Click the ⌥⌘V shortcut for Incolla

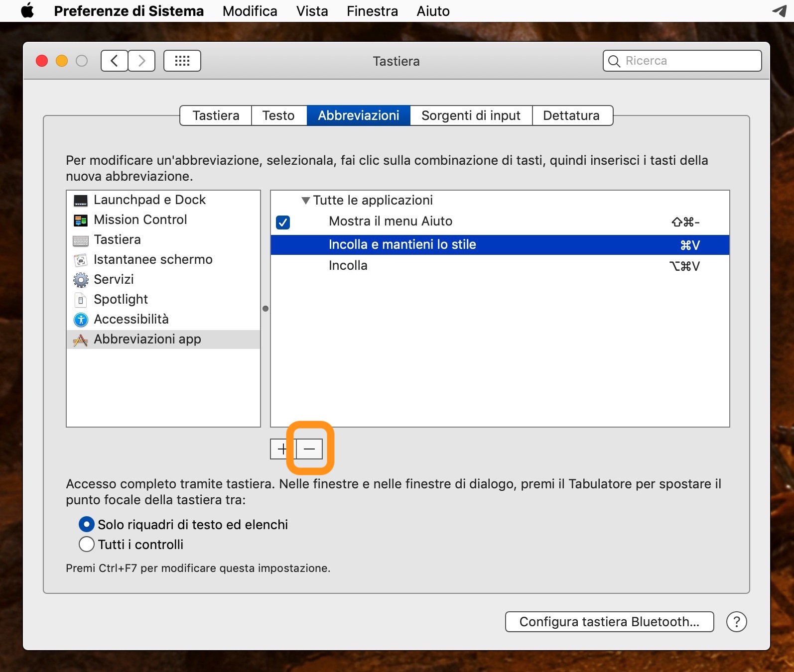pyautogui.click(x=684, y=266)
